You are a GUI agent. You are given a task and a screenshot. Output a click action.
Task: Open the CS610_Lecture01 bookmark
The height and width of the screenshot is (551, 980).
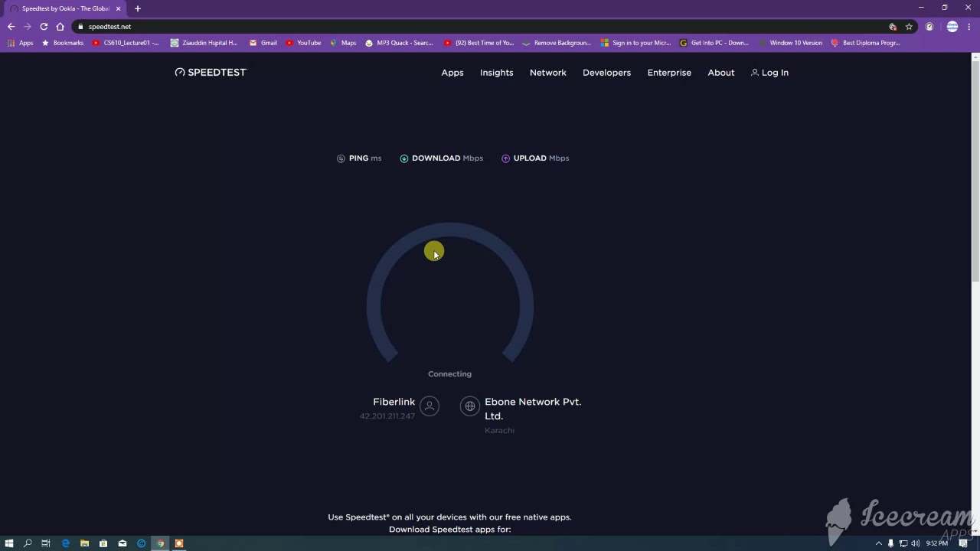click(x=126, y=43)
